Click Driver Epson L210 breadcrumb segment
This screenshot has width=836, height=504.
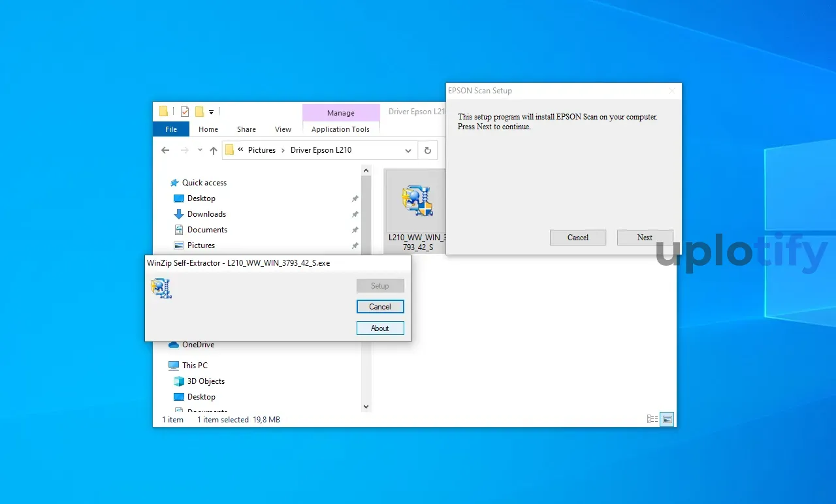pyautogui.click(x=321, y=150)
